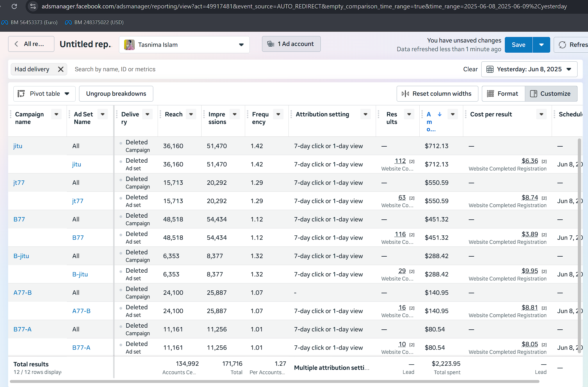The height and width of the screenshot is (387, 588).
Task: Expand the Tasnima Islam account selector
Action: [184, 45]
